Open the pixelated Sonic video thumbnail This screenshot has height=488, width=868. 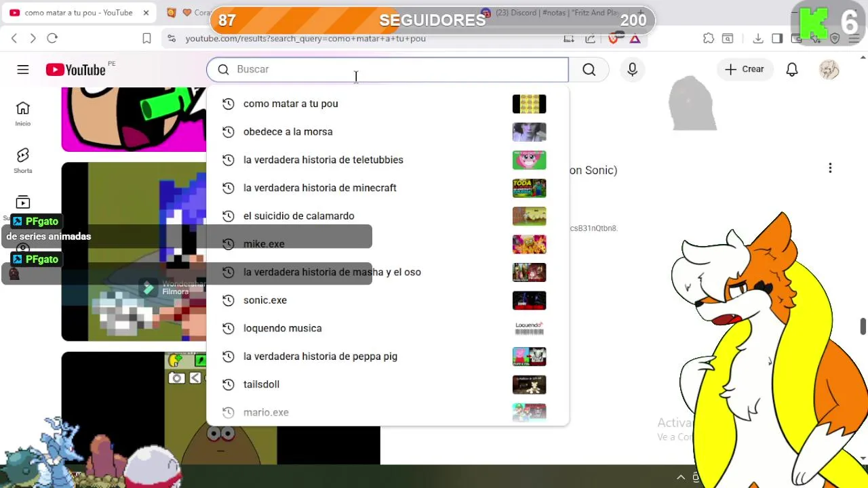(x=134, y=251)
